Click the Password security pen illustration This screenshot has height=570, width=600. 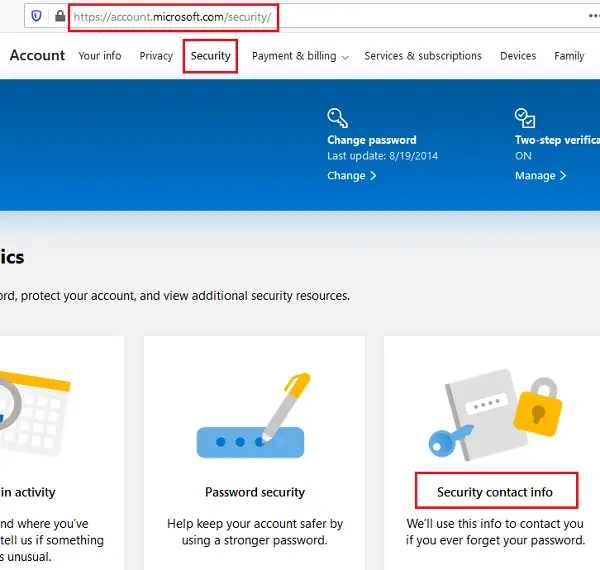coord(254,415)
